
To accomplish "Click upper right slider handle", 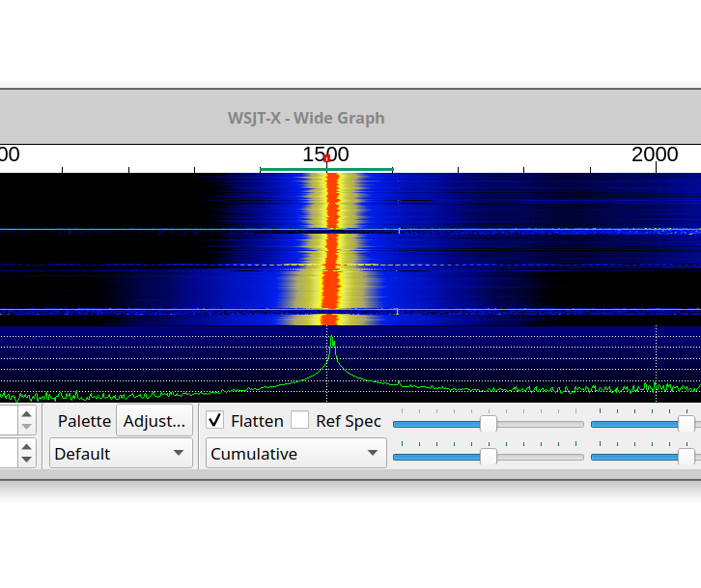I will click(687, 424).
